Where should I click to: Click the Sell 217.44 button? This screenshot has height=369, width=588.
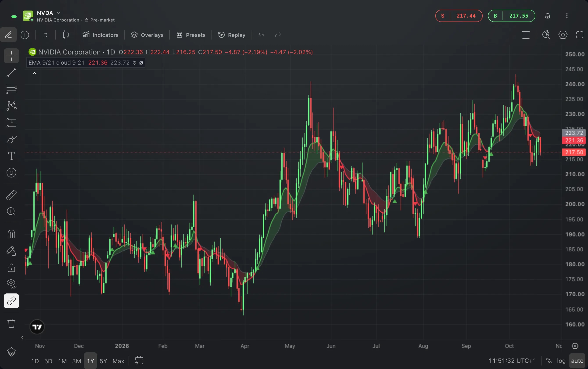pos(459,16)
